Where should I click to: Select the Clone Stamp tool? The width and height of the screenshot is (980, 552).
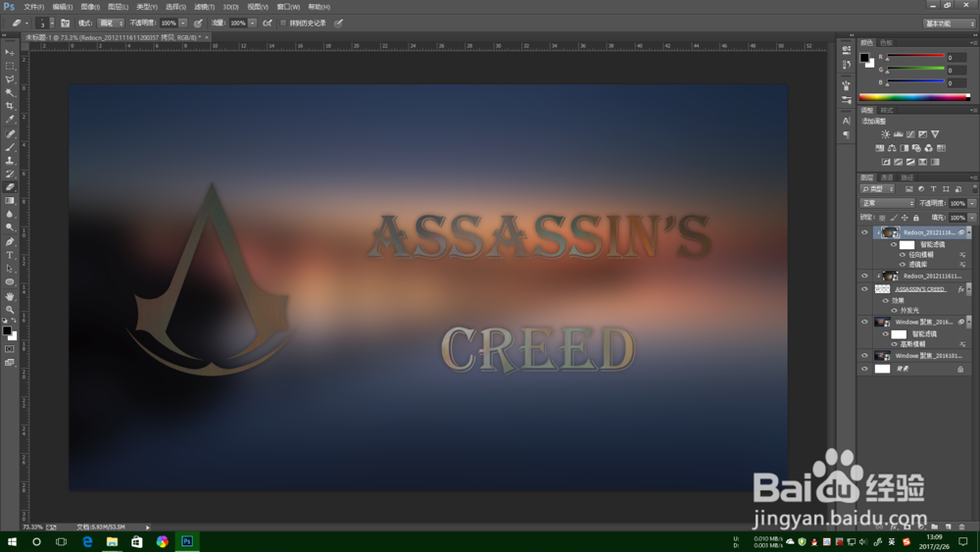(10, 161)
